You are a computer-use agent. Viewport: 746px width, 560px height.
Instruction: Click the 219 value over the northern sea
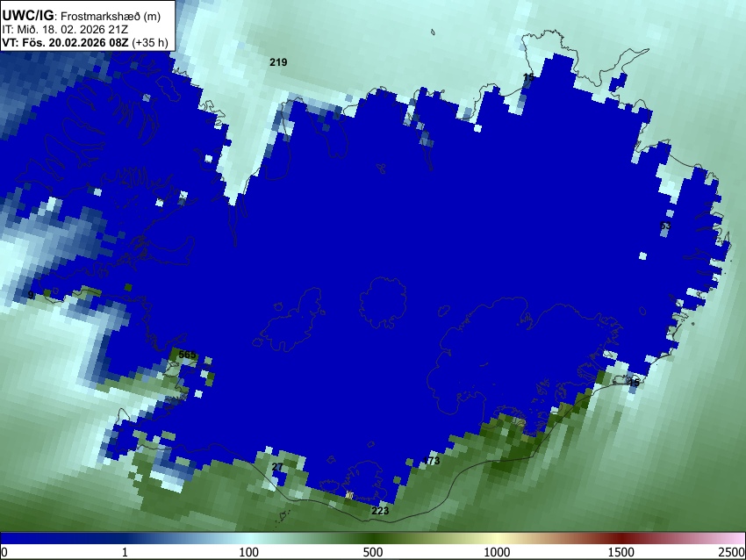click(278, 61)
